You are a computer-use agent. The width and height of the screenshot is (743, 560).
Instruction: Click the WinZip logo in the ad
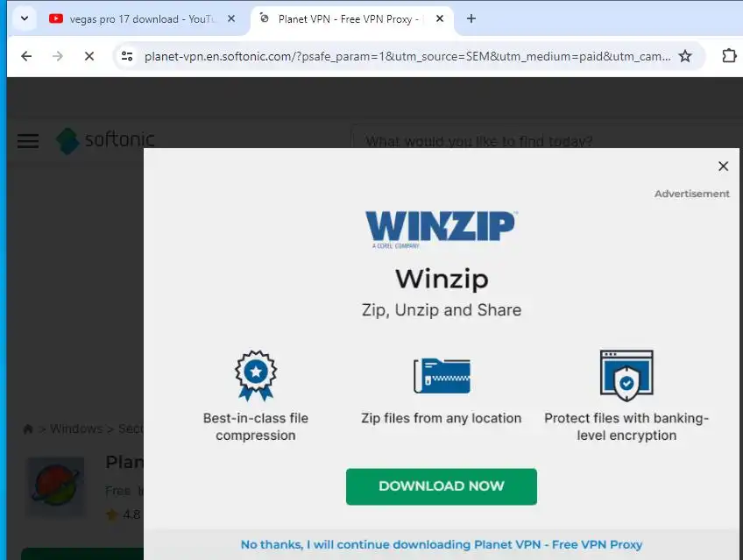pyautogui.click(x=442, y=230)
